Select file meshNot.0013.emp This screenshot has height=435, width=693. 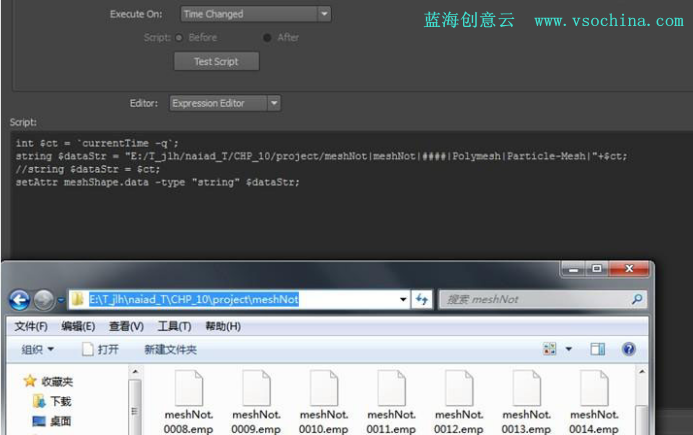pyautogui.click(x=527, y=402)
